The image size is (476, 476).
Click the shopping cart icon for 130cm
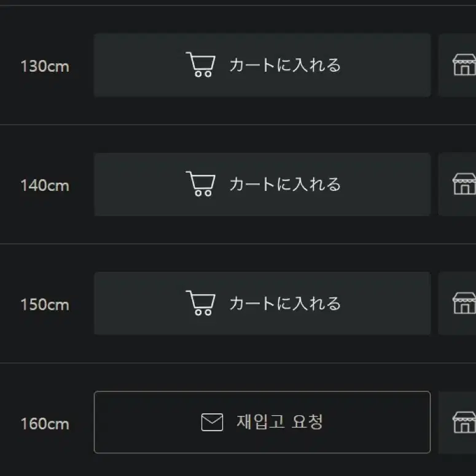(201, 64)
